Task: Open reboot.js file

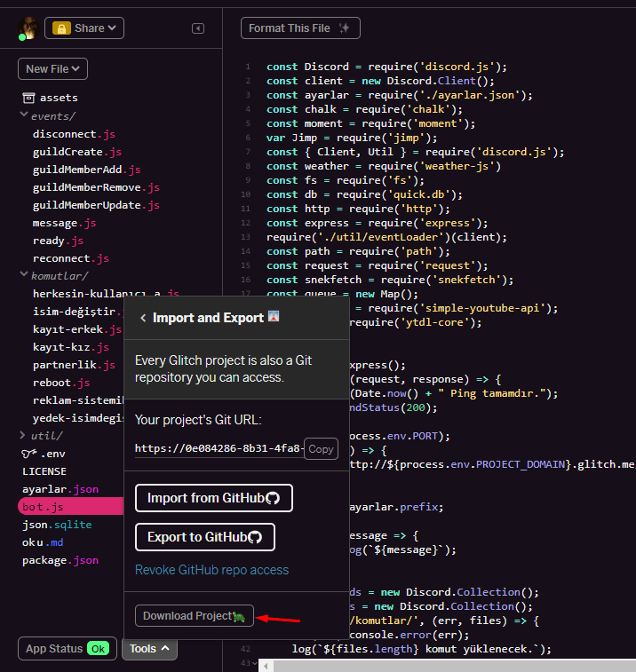Action: (61, 383)
